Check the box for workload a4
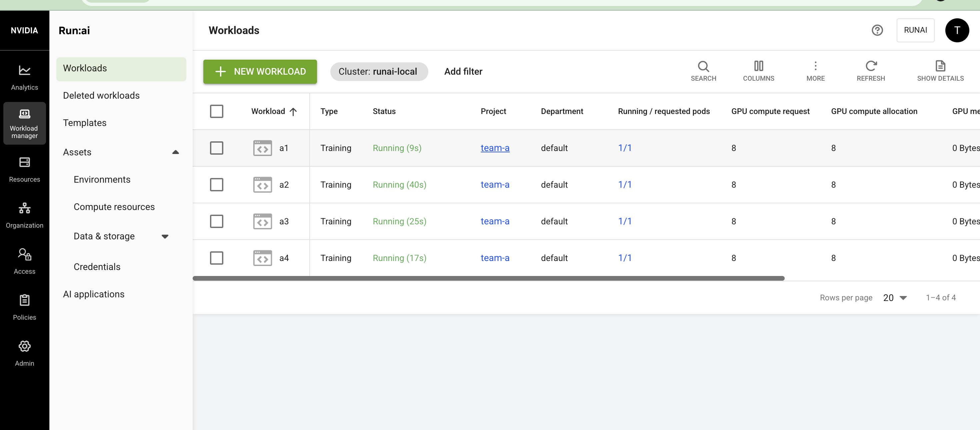Viewport: 980px width, 430px height. point(216,258)
